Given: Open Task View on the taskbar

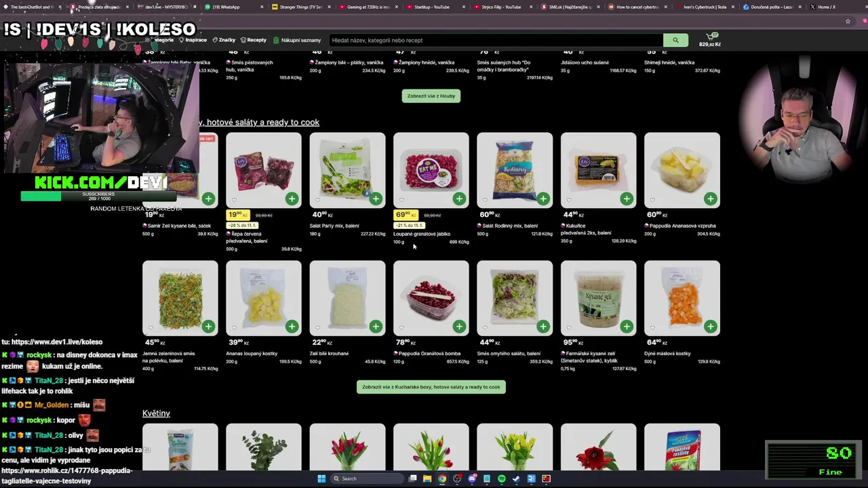Looking at the screenshot, I should (412, 479).
